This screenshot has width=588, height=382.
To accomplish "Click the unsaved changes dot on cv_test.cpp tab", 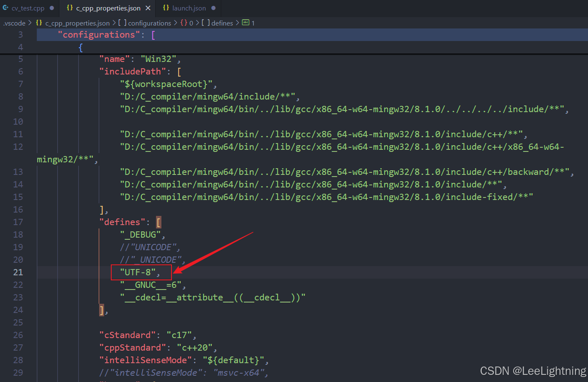I will point(52,8).
